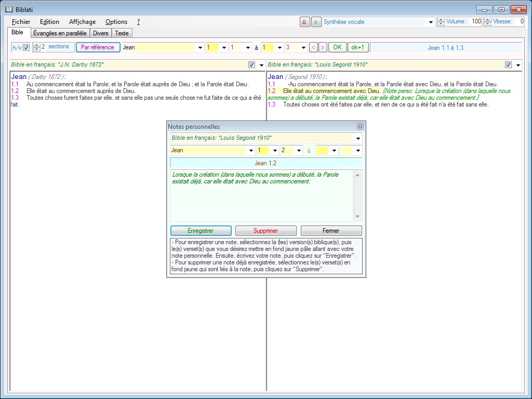Open the Affichage menu

(x=82, y=22)
